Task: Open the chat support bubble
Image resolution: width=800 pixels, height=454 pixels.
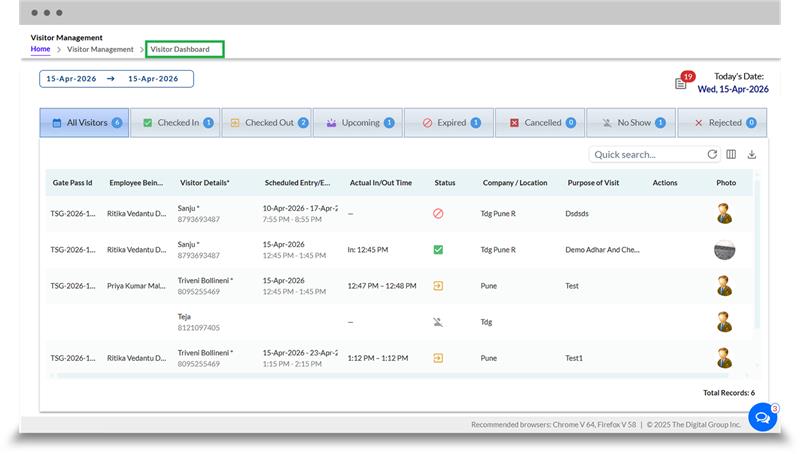Action: coord(762,417)
